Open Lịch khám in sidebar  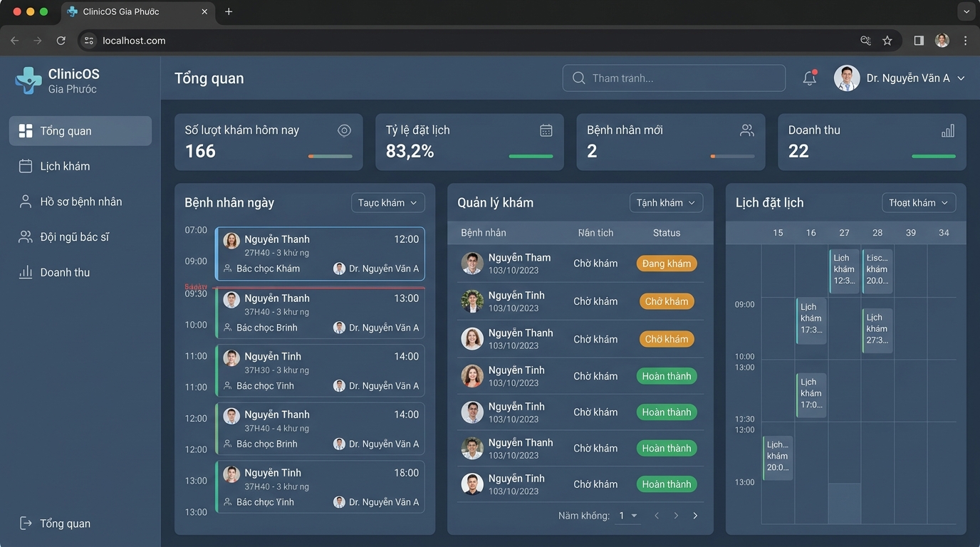[x=80, y=166]
